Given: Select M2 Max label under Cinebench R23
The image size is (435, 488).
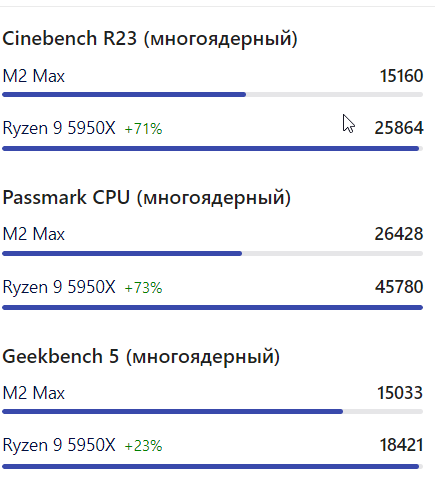Looking at the screenshot, I should pyautogui.click(x=34, y=76).
